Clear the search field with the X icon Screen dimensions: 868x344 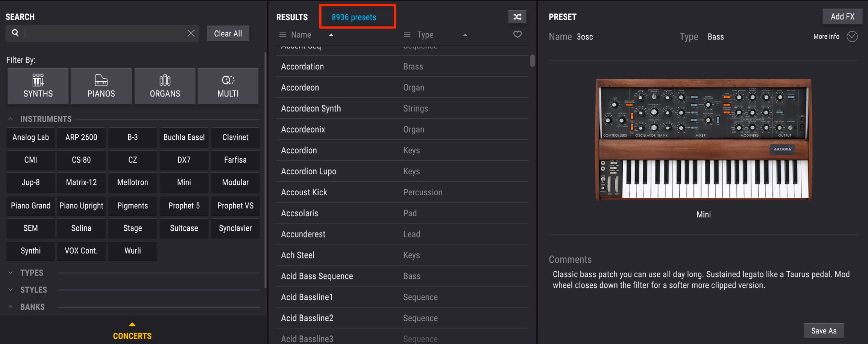191,33
